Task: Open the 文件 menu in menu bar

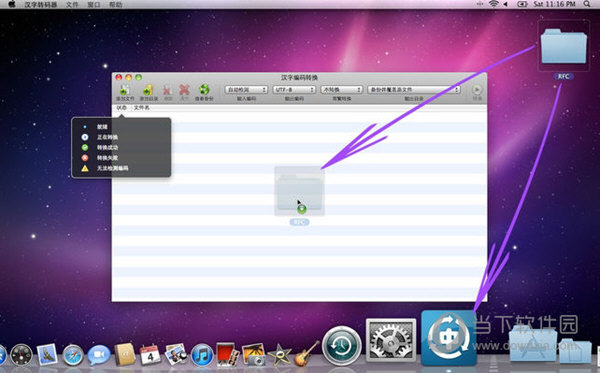Action: coord(72,5)
